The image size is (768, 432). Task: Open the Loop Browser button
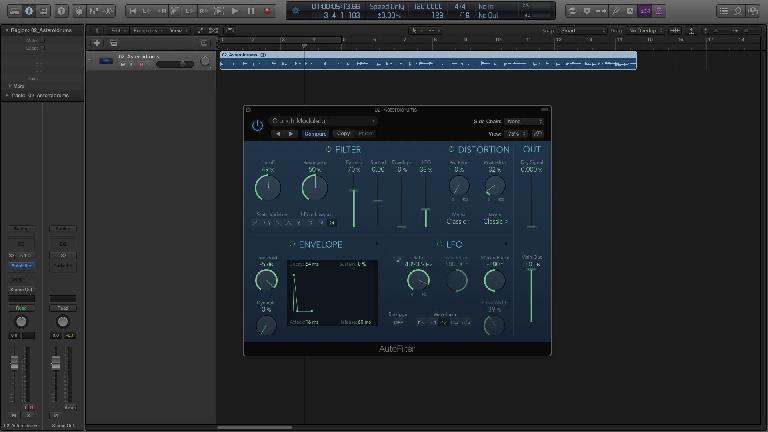738,10
